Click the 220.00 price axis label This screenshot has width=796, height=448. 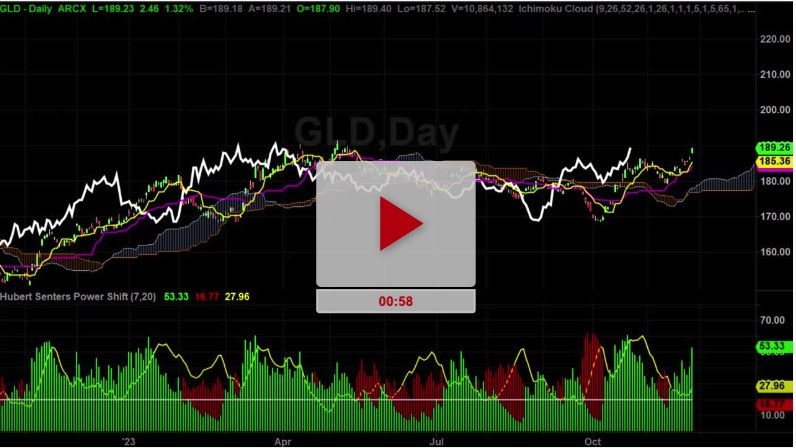pyautogui.click(x=775, y=39)
